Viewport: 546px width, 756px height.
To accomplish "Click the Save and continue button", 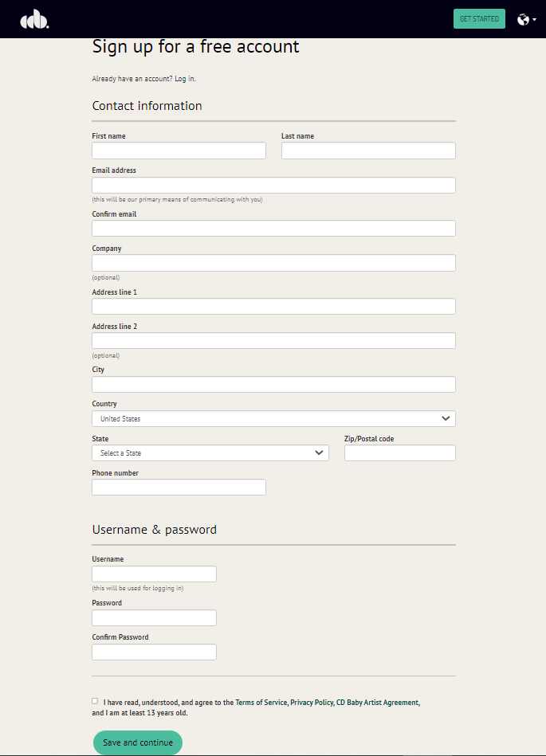I will point(137,742).
